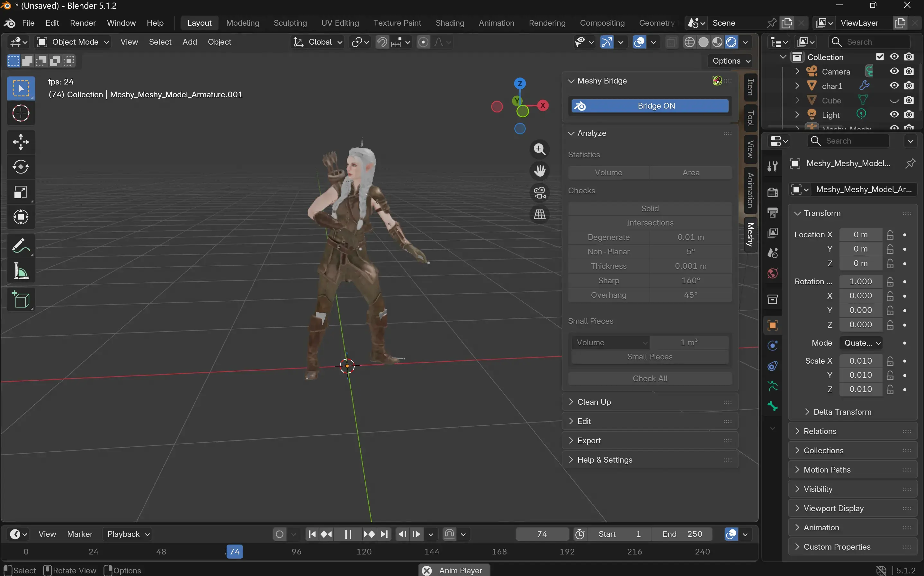Open the Bone properties tab icon
Image resolution: width=924 pixels, height=576 pixels.
pos(773,406)
